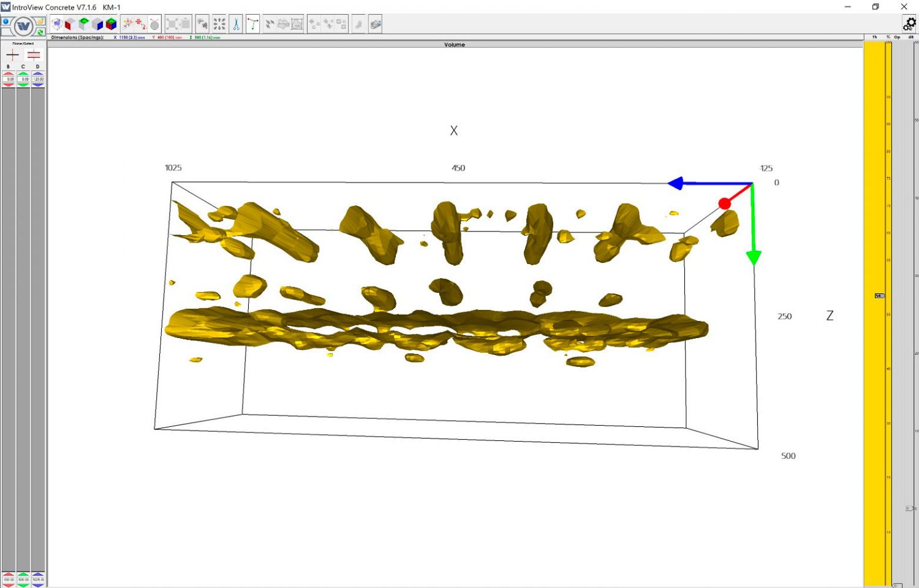Open the settings gears icon
The height and width of the screenshot is (588, 919).
909,24
